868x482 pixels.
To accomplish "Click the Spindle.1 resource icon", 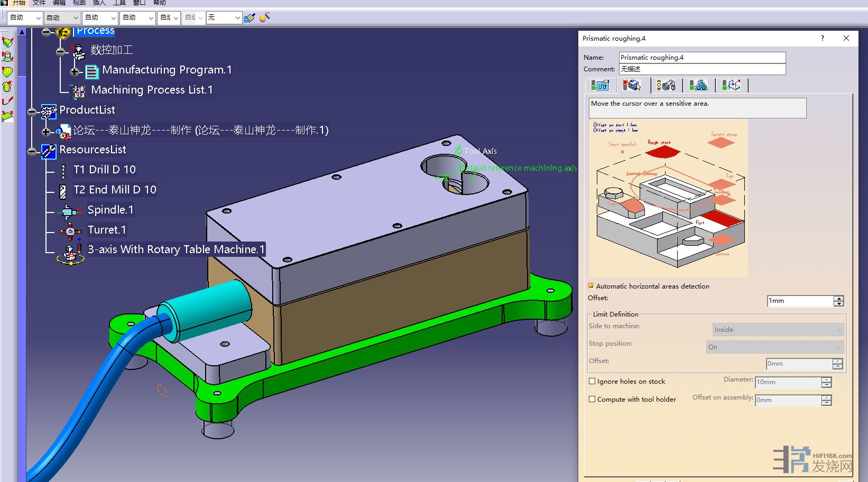I will (x=69, y=211).
